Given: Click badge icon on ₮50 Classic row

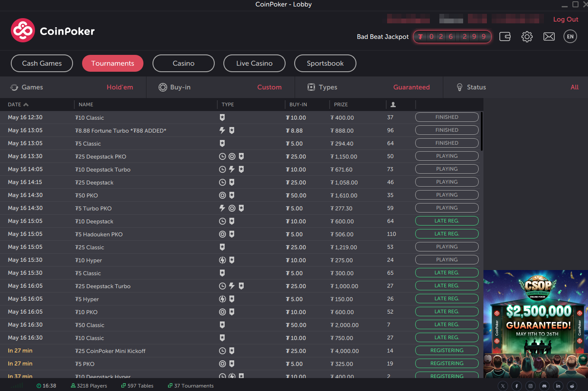Looking at the screenshot, I should tap(222, 325).
